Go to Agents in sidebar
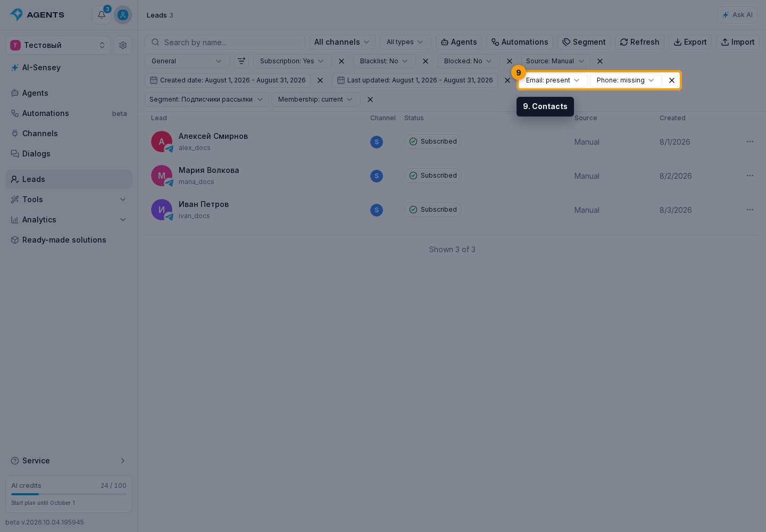766x532 pixels. [x=69, y=93]
